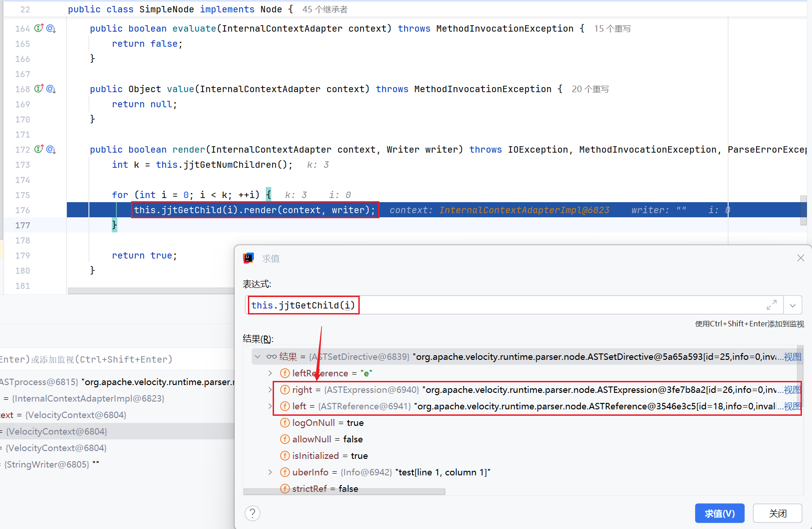
Task: Expand the right ASTExpression node
Action: [x=270, y=390]
